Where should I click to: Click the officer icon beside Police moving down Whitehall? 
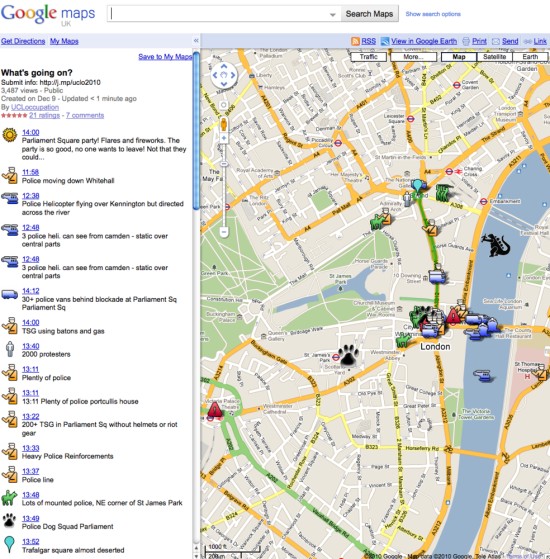tap(10, 175)
